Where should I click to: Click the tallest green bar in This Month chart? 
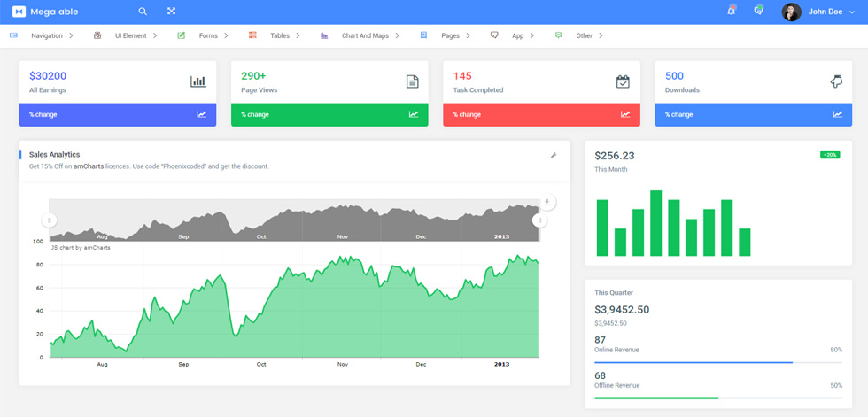pos(656,223)
